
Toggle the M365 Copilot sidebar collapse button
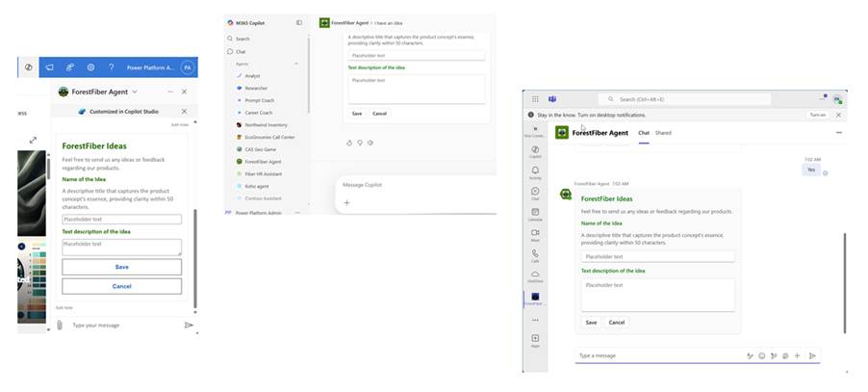point(299,22)
